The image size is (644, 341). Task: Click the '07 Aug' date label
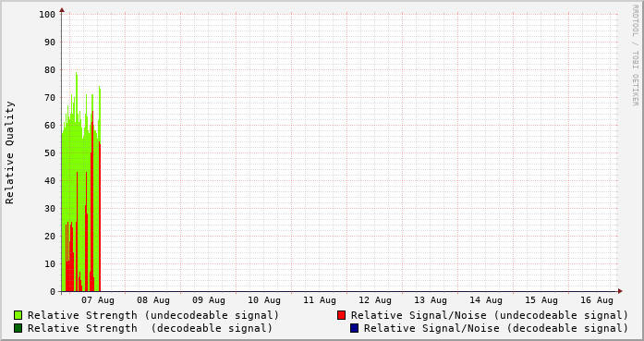98,300
